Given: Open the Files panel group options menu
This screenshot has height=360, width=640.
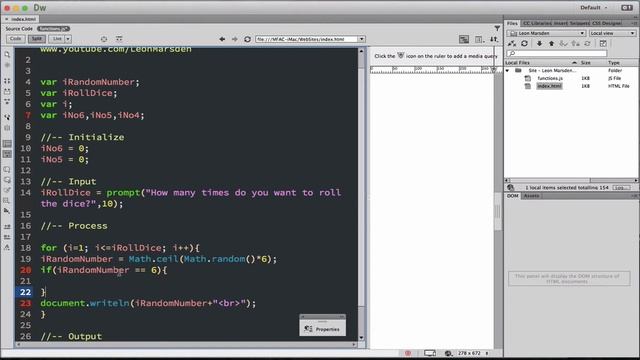Looking at the screenshot, I should [634, 23].
